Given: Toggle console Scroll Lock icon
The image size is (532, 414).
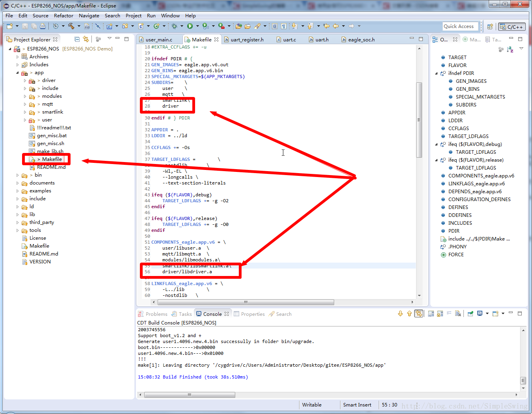Looking at the screenshot, I should click(x=440, y=313).
